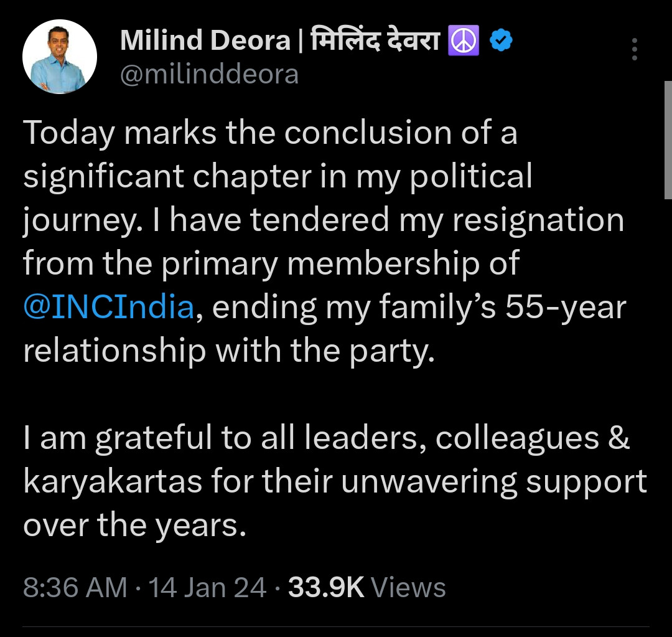Image resolution: width=672 pixels, height=637 pixels.
Task: Click the word "karyakartas"
Action: pos(113,482)
